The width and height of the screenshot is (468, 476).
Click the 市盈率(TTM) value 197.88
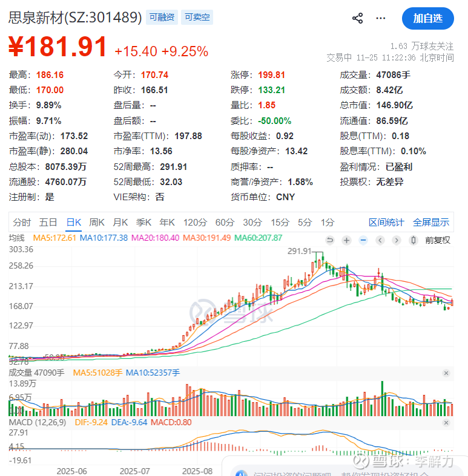188,136
